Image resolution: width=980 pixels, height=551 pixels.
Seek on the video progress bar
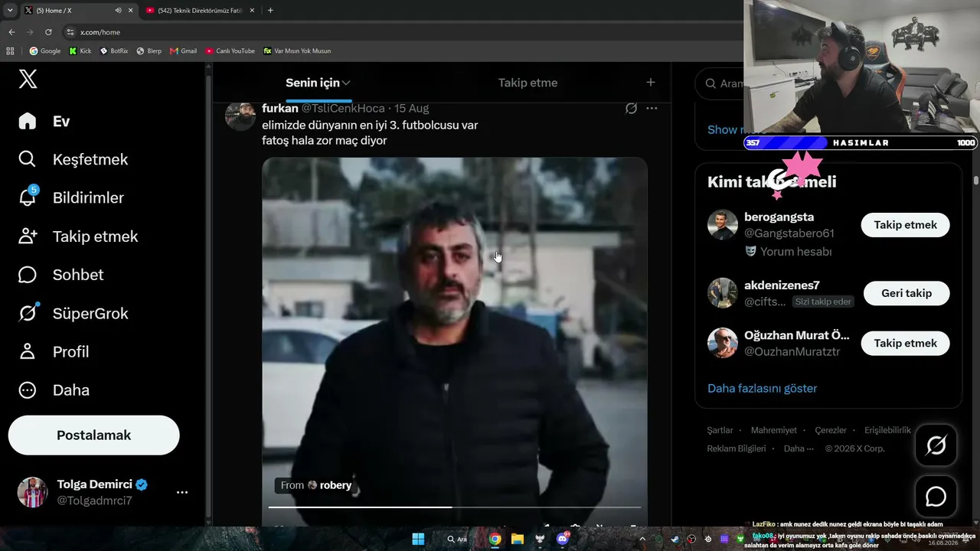point(455,507)
